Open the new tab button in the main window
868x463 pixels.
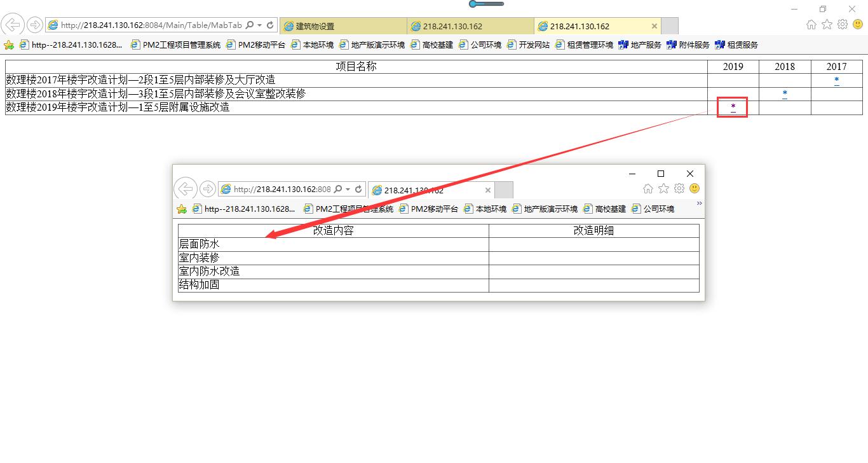(670, 26)
